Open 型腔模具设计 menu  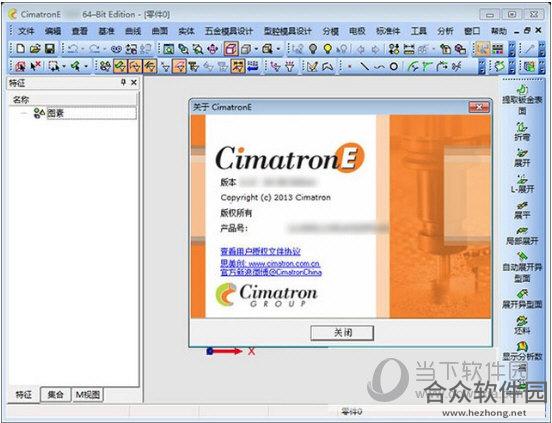click(288, 31)
